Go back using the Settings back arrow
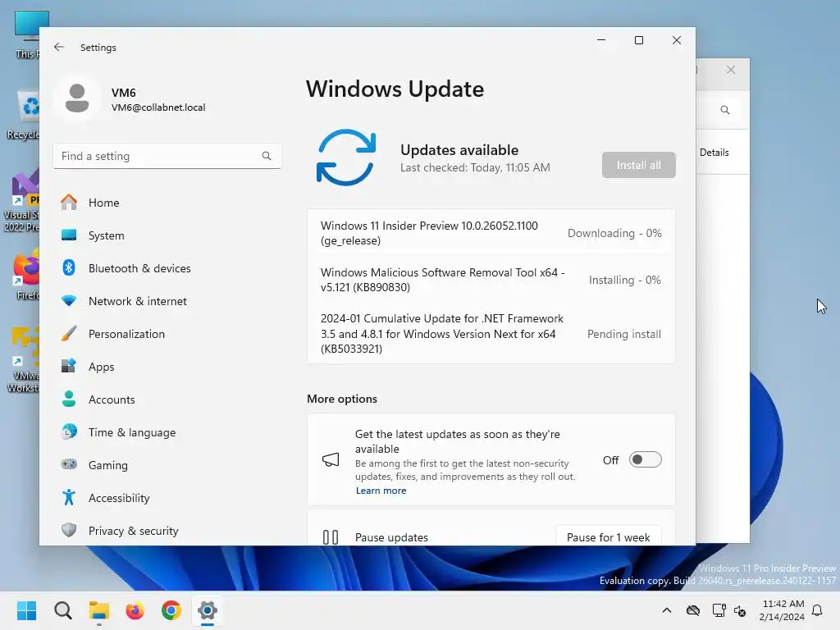The height and width of the screenshot is (630, 840). point(59,47)
